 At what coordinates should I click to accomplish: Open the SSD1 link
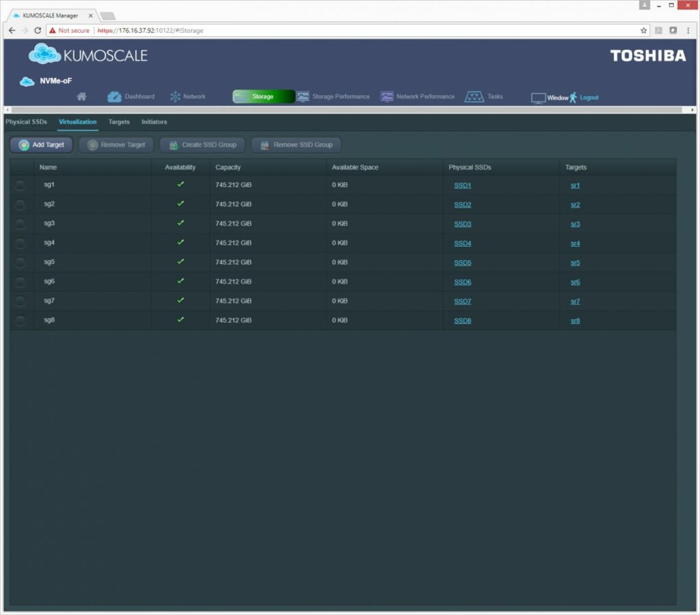coord(463,185)
